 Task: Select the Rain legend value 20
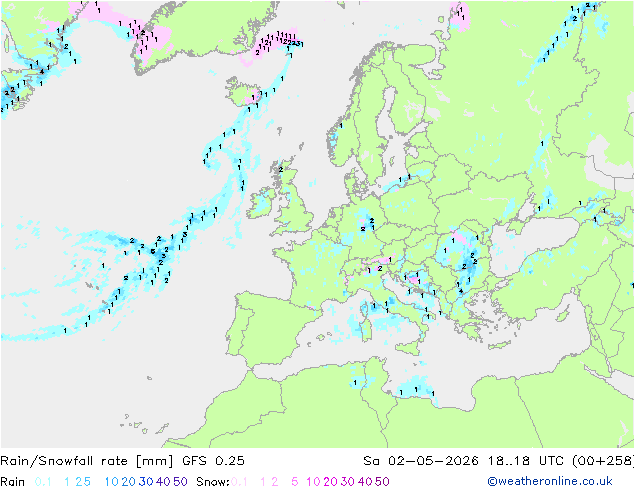(128, 482)
